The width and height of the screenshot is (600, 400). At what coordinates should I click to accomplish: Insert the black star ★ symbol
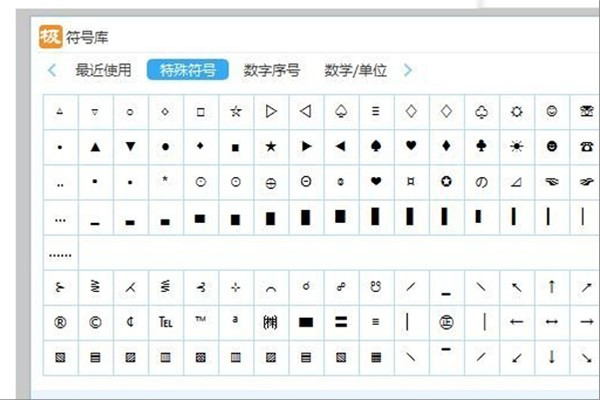point(271,147)
